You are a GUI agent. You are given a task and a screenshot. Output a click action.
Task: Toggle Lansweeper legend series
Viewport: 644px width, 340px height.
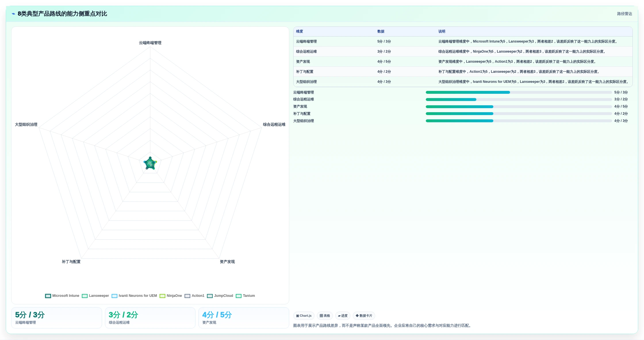coord(95,296)
